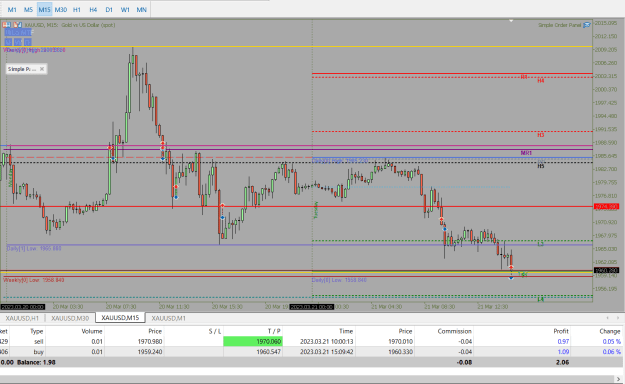Select the highlighted M15 timeframe button
This screenshot has width=625, height=384.
44,10
